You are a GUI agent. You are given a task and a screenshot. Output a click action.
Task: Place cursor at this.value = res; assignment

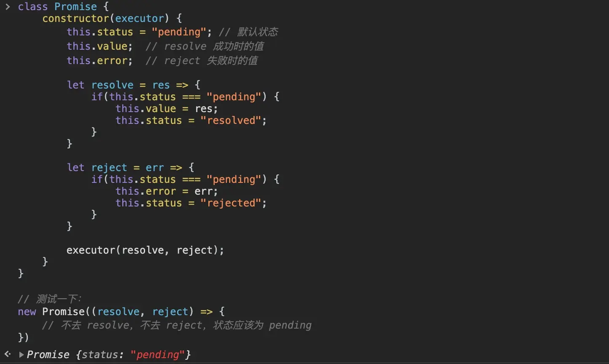pyautogui.click(x=167, y=109)
